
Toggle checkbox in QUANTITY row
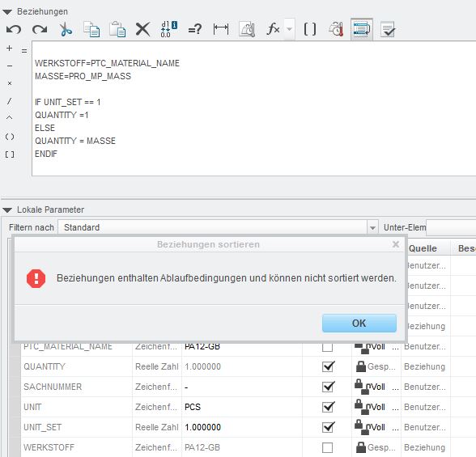tap(328, 366)
